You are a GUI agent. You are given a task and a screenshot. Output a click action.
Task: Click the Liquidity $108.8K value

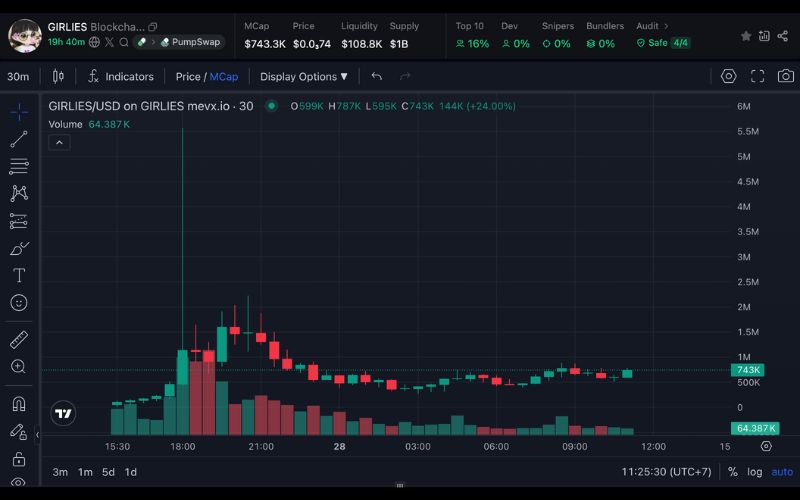pyautogui.click(x=361, y=44)
